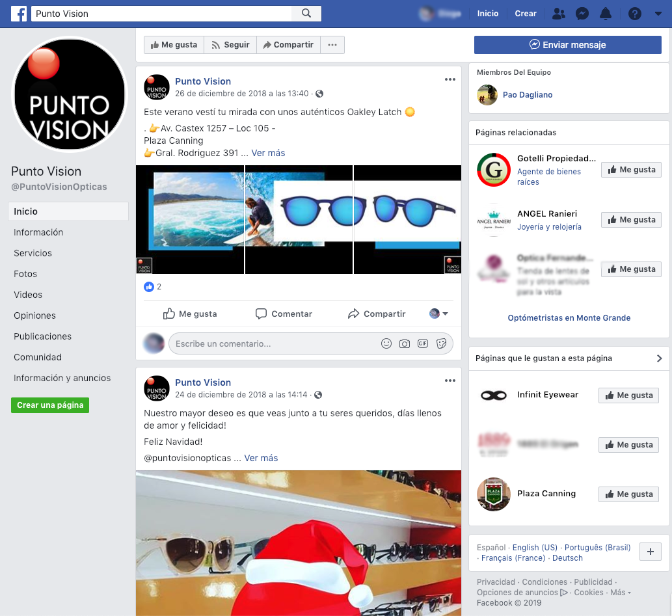Switch language to Português (Brasil)
The image size is (672, 616).
[x=597, y=548]
